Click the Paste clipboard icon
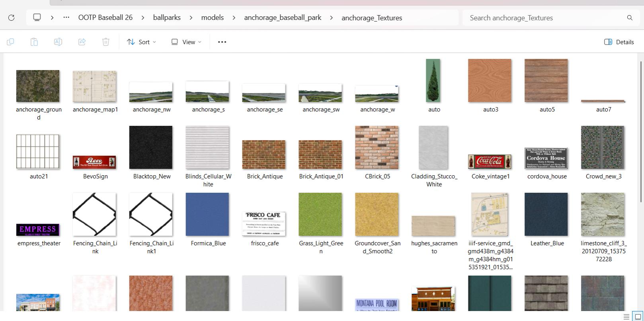Screen dimensions: 644x321 [34, 42]
